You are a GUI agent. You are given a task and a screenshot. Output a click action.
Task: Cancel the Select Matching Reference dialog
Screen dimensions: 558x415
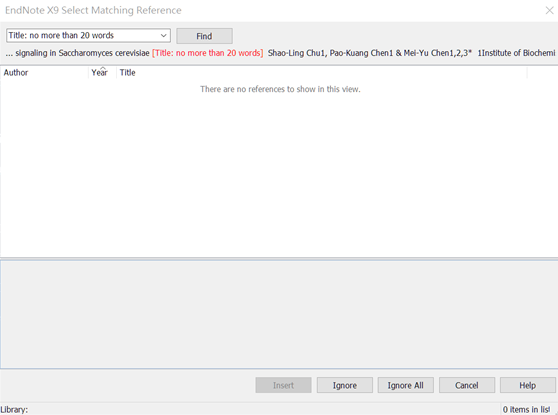pos(467,385)
